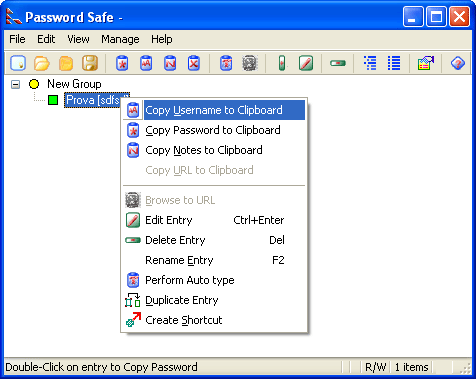Click the grayed Browse to URL toolbar icon
Screen dimensions: 476x379
point(250,63)
